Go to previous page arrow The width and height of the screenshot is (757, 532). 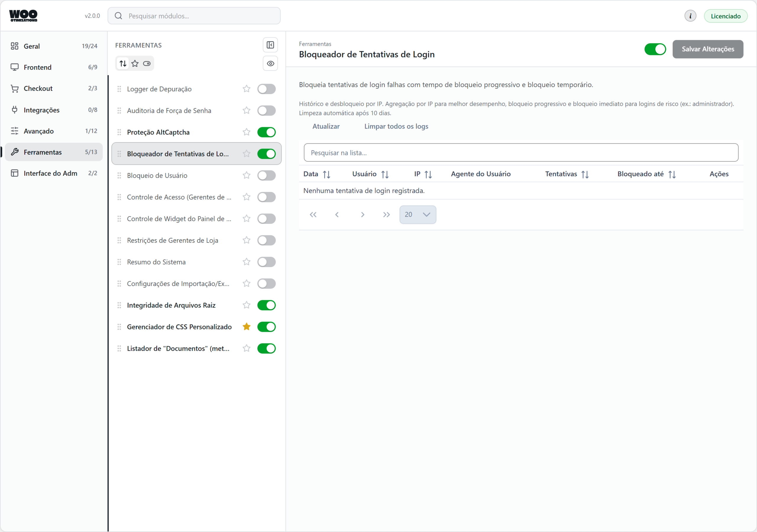[337, 215]
